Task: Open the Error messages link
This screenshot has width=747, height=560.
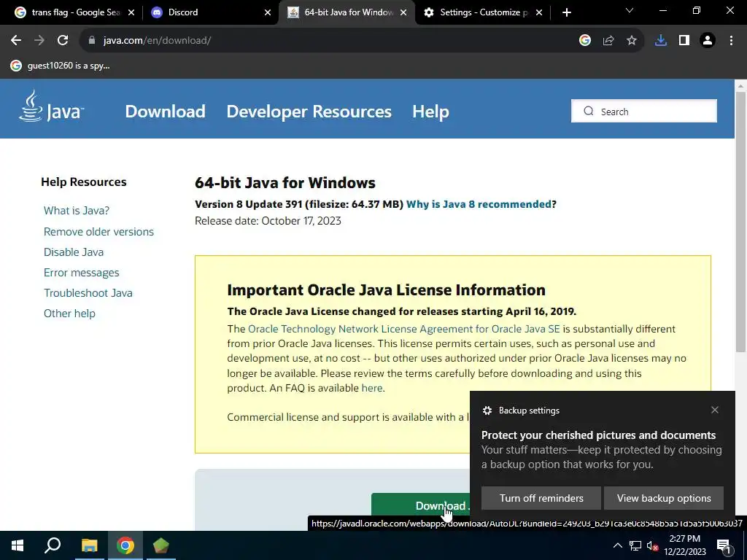Action: [x=82, y=273]
